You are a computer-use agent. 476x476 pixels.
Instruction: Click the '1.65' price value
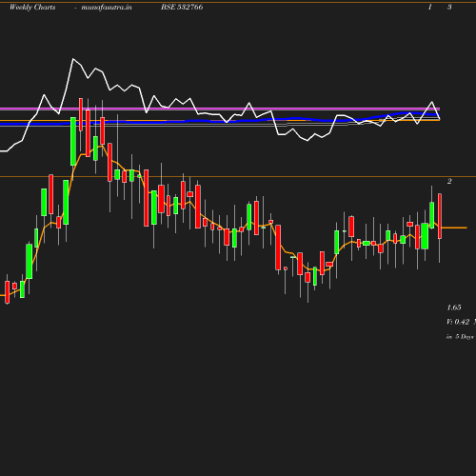point(454,307)
